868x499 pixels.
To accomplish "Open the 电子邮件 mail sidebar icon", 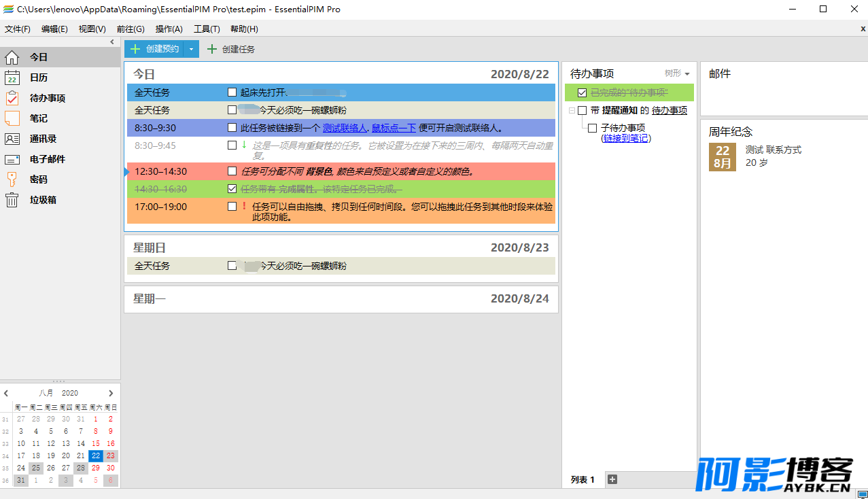I will (x=12, y=159).
